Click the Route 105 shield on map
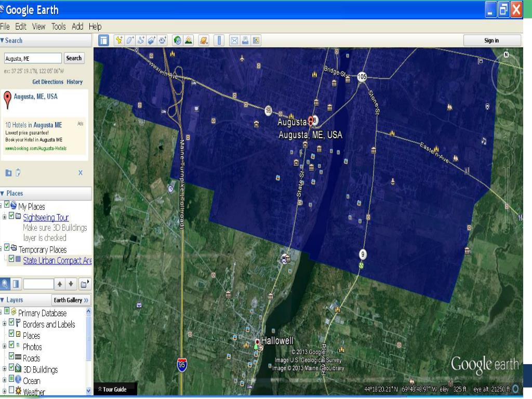532x399 pixels. pos(362,77)
